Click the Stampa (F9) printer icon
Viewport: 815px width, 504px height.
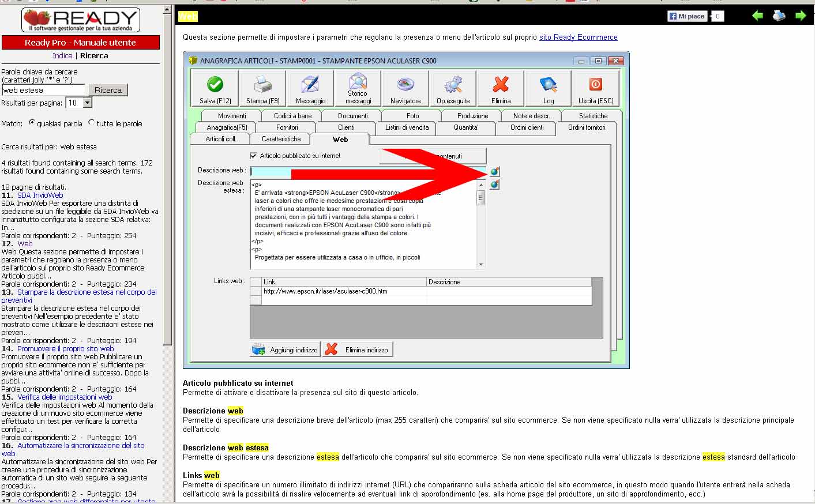pyautogui.click(x=263, y=85)
